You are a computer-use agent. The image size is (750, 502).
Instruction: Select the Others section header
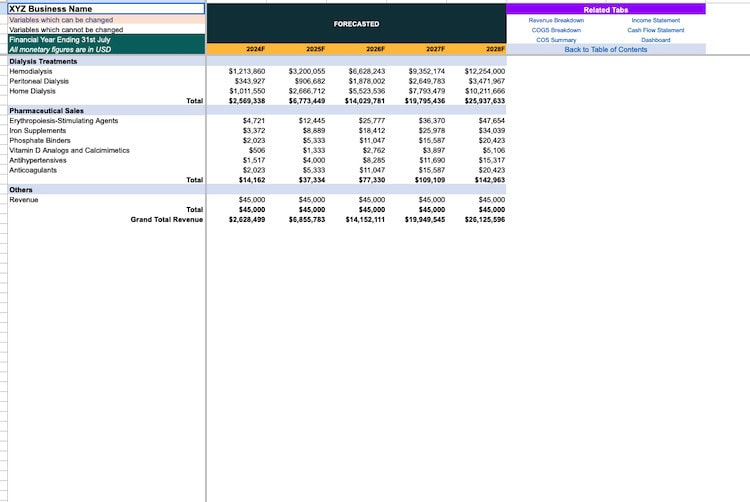click(x=21, y=190)
